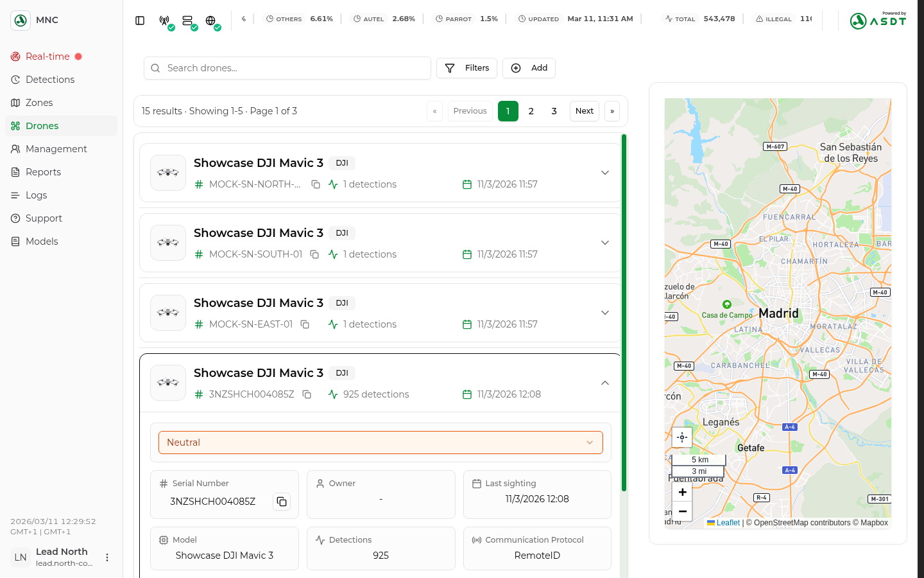Go to results page 3
Viewport: 924px width, 578px height.
click(554, 111)
